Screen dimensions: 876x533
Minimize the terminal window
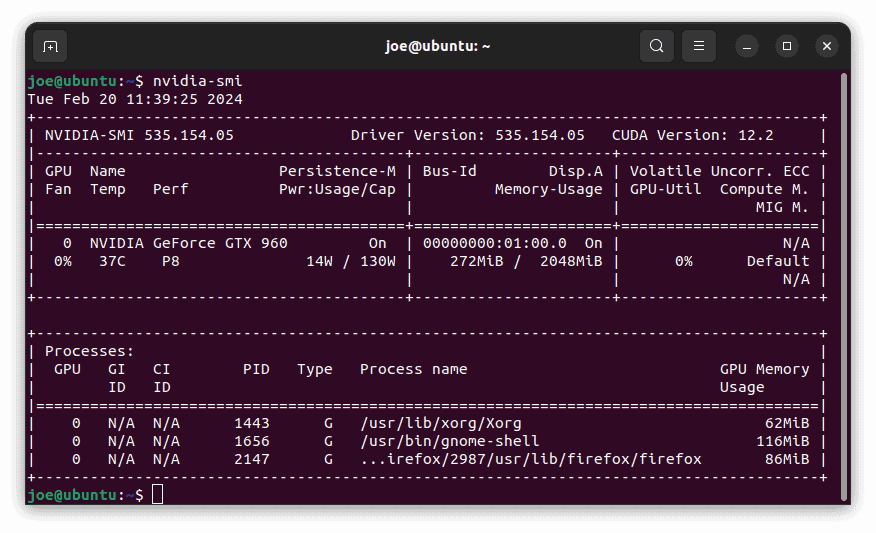[747, 46]
